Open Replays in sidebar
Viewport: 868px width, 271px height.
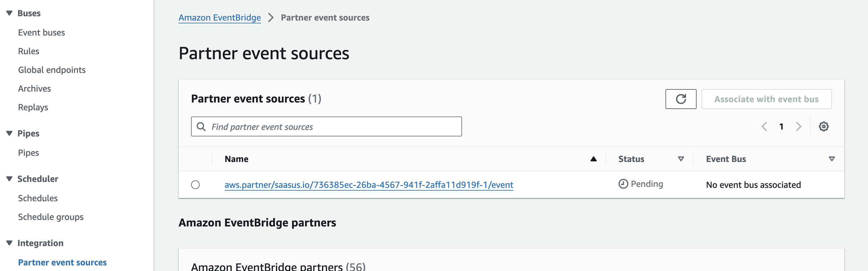click(x=33, y=107)
